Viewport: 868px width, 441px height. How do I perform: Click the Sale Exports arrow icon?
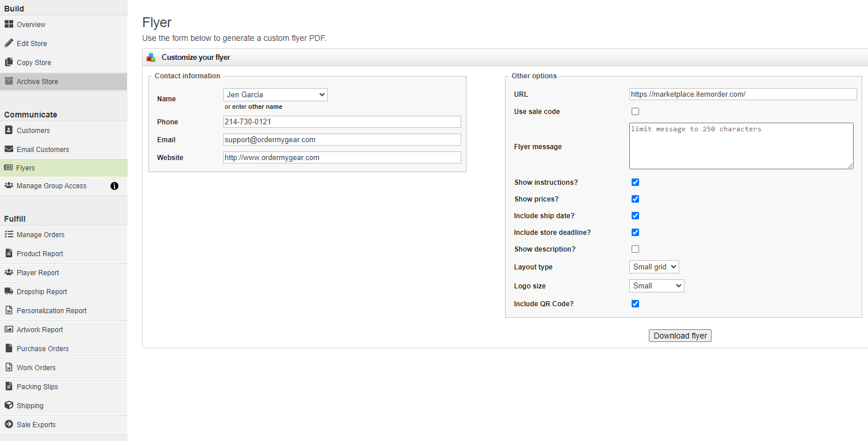click(9, 424)
